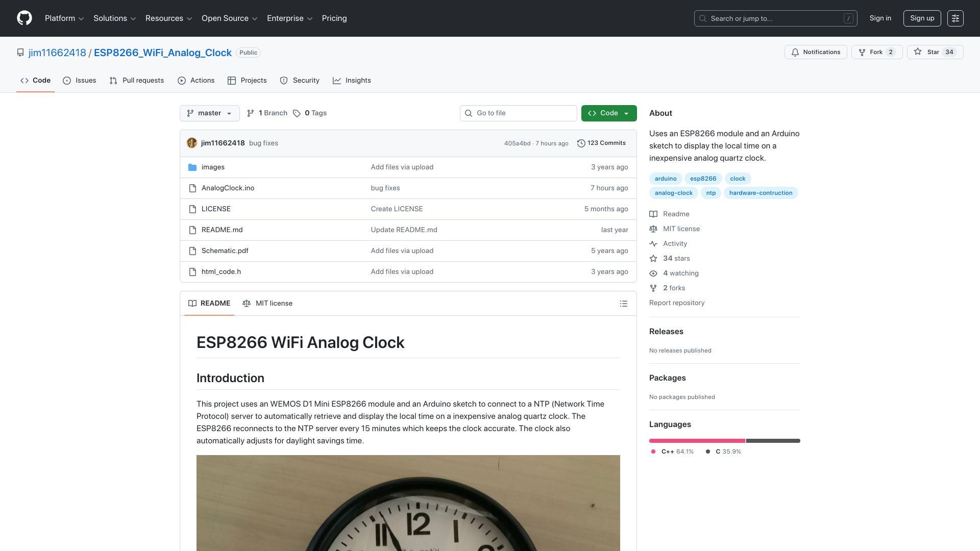Expand the Open Source menu
The height and width of the screenshot is (551, 980).
click(230, 18)
